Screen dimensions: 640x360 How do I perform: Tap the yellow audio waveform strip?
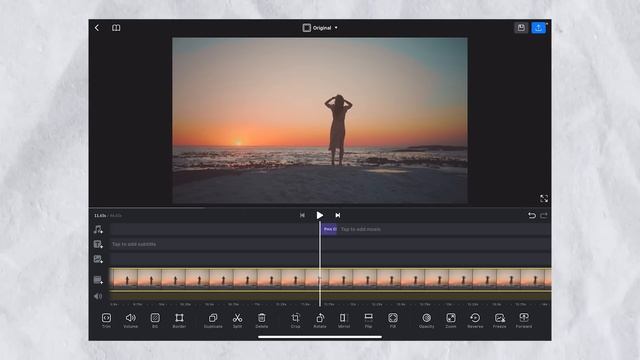click(330, 296)
